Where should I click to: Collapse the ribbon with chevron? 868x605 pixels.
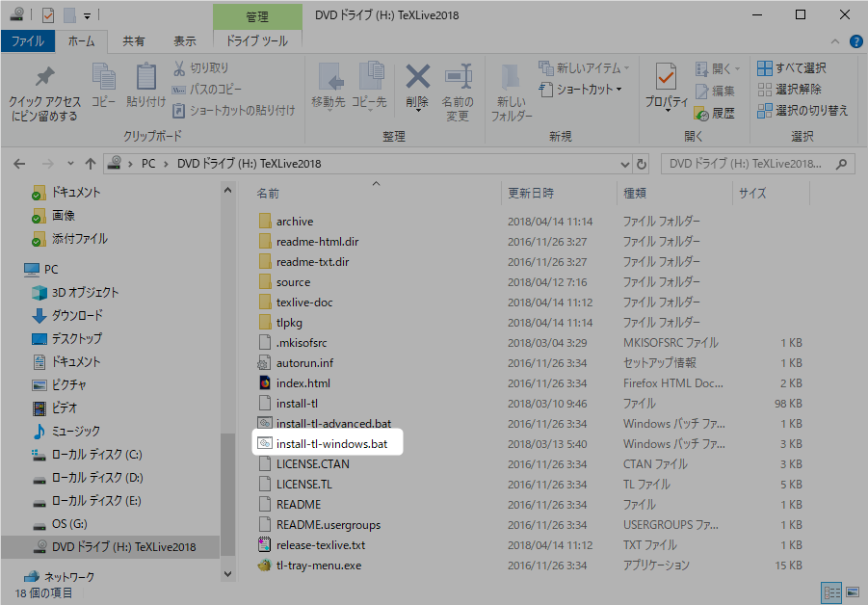[835, 41]
